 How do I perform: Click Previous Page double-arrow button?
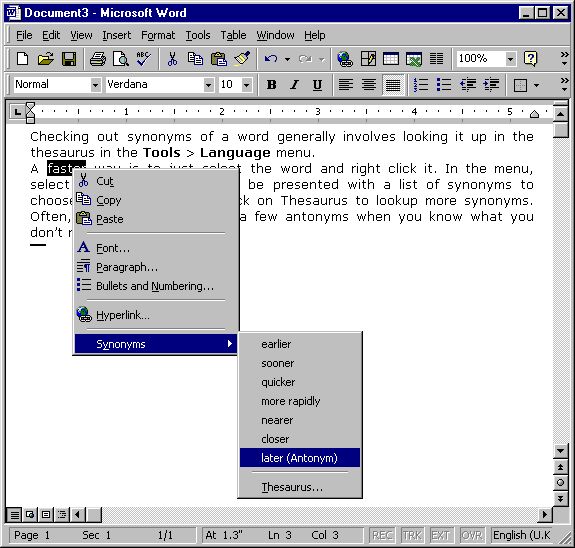(x=560, y=467)
